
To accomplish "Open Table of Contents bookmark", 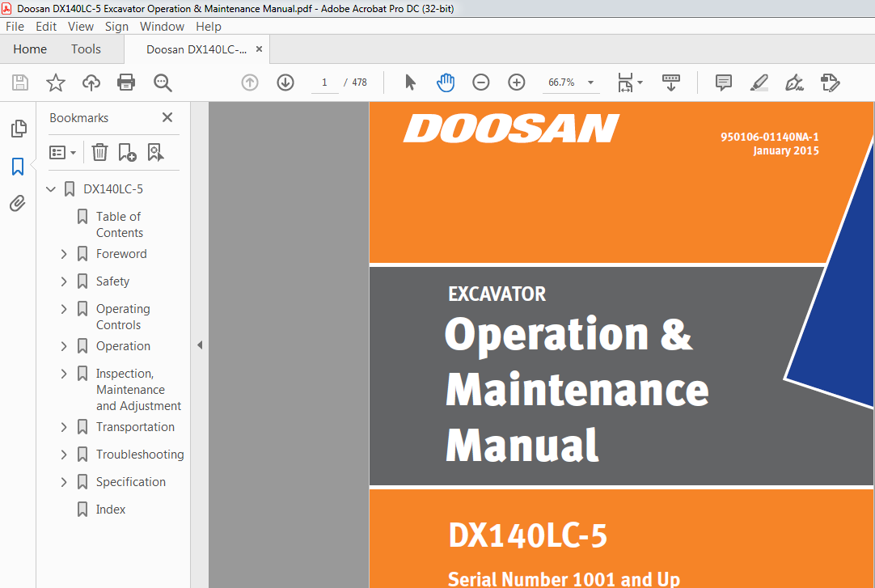I will coord(120,224).
